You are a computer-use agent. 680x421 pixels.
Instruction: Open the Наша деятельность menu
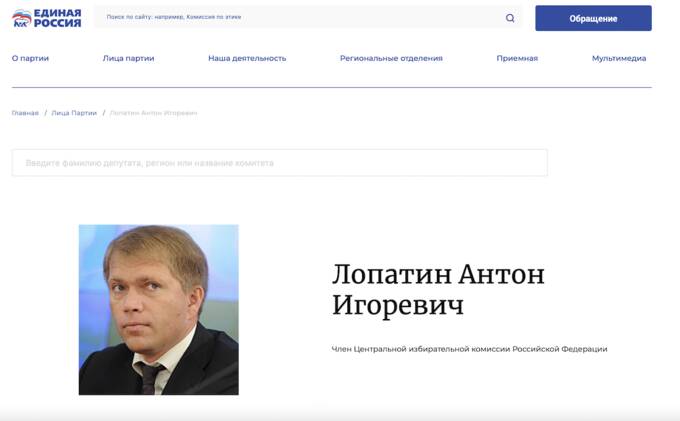pyautogui.click(x=247, y=58)
